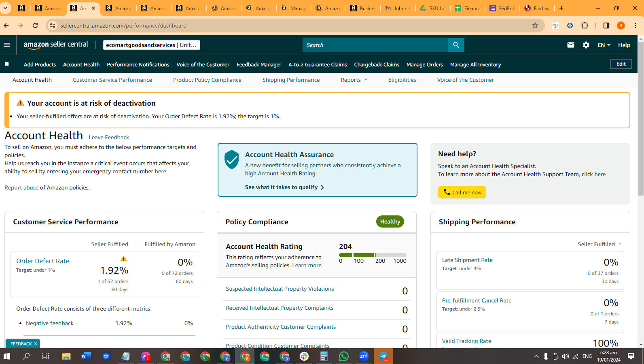Viewport: 644px width, 364px height.
Task: Open Feedback Manager in favorites bar
Action: pos(259,64)
